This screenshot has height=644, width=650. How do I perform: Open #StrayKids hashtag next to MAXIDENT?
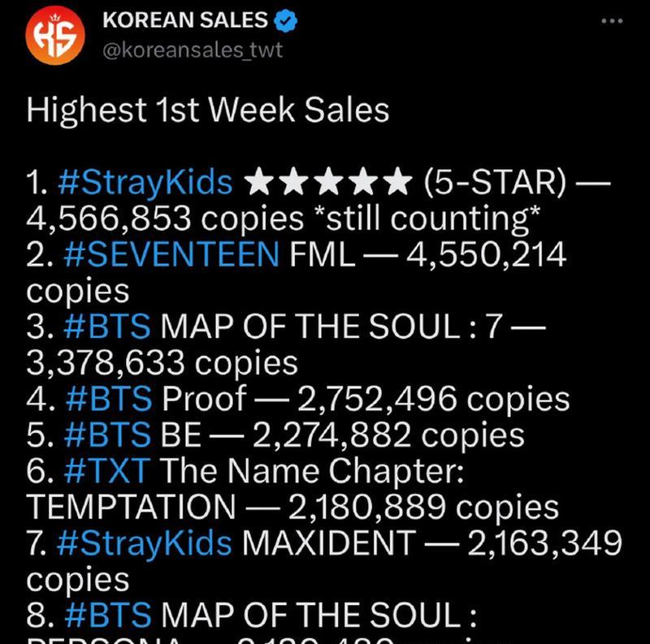(x=145, y=543)
